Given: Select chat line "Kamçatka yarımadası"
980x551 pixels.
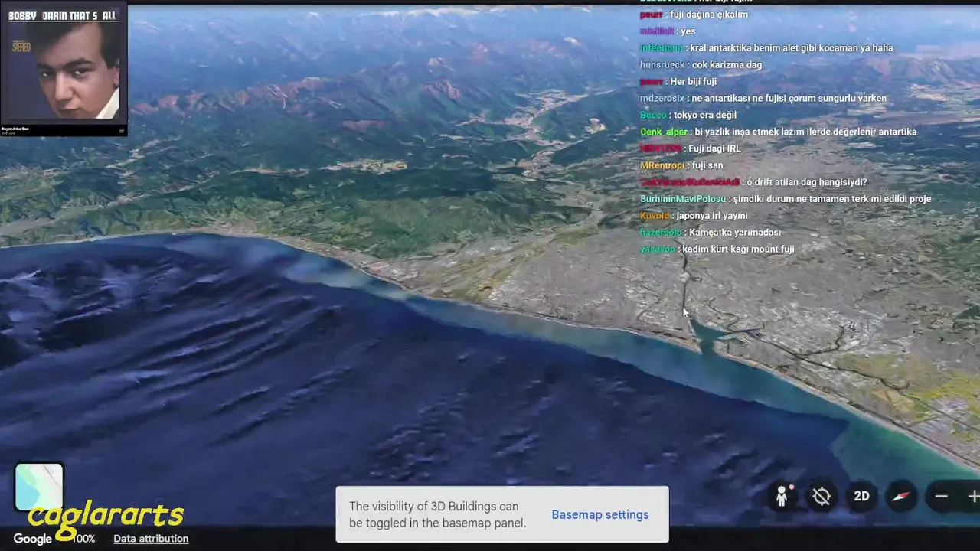Looking at the screenshot, I should [x=734, y=233].
